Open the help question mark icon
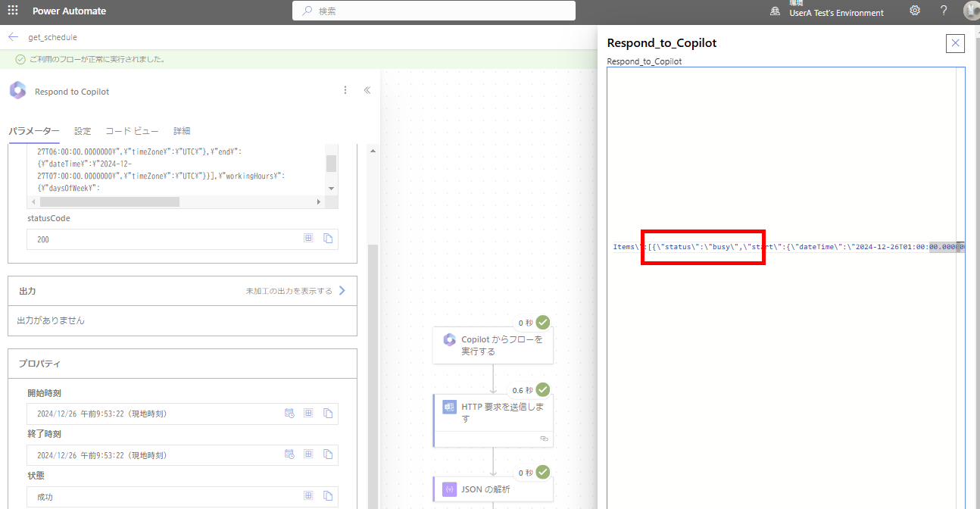The height and width of the screenshot is (509, 980). (943, 10)
